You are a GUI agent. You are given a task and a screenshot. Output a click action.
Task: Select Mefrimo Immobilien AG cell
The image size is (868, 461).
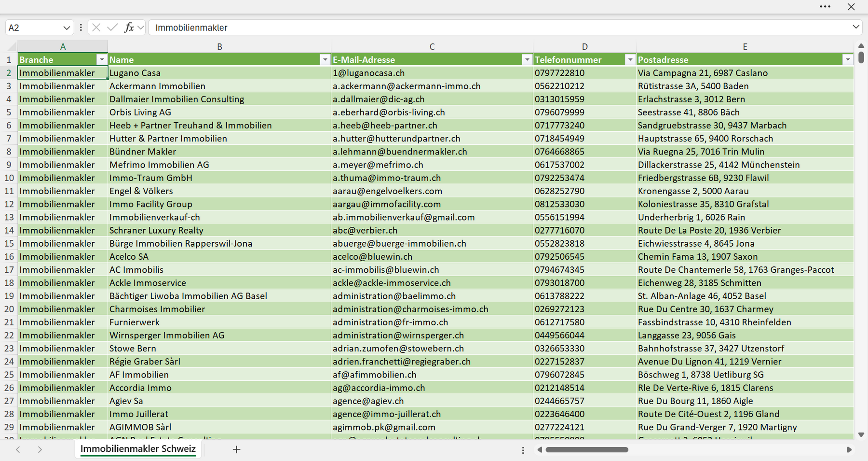tap(219, 165)
